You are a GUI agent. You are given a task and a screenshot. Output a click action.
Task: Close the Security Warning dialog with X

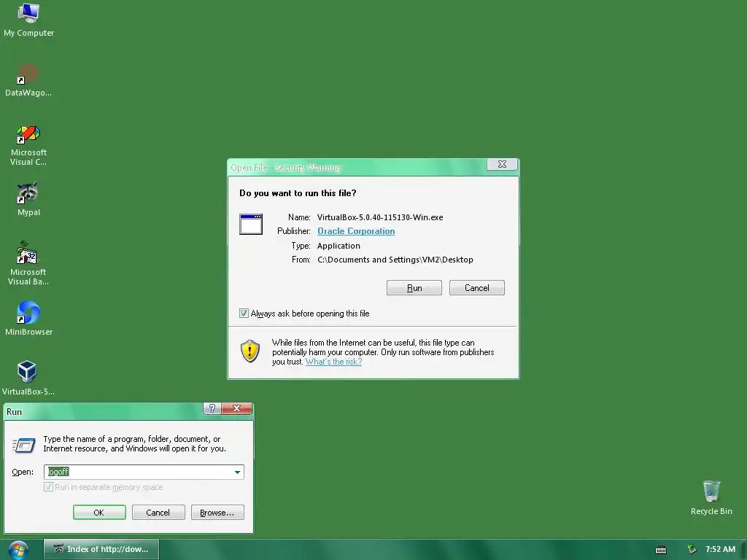[x=502, y=164]
